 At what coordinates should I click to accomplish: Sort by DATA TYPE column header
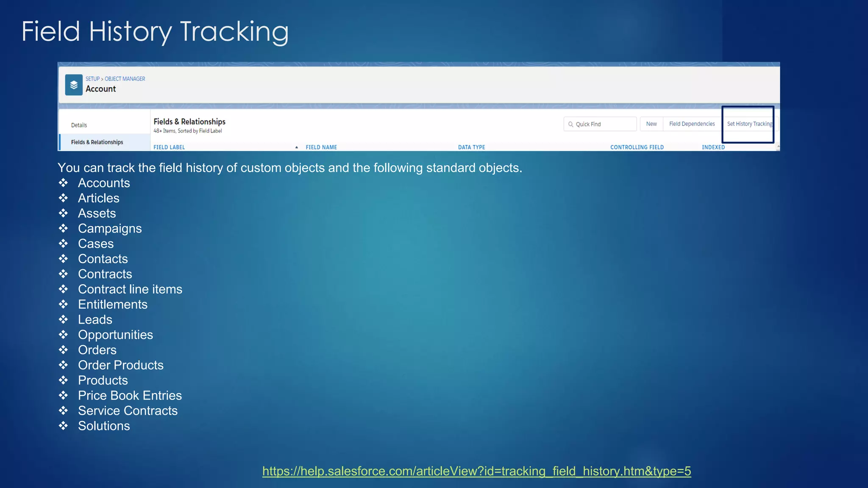tap(471, 147)
